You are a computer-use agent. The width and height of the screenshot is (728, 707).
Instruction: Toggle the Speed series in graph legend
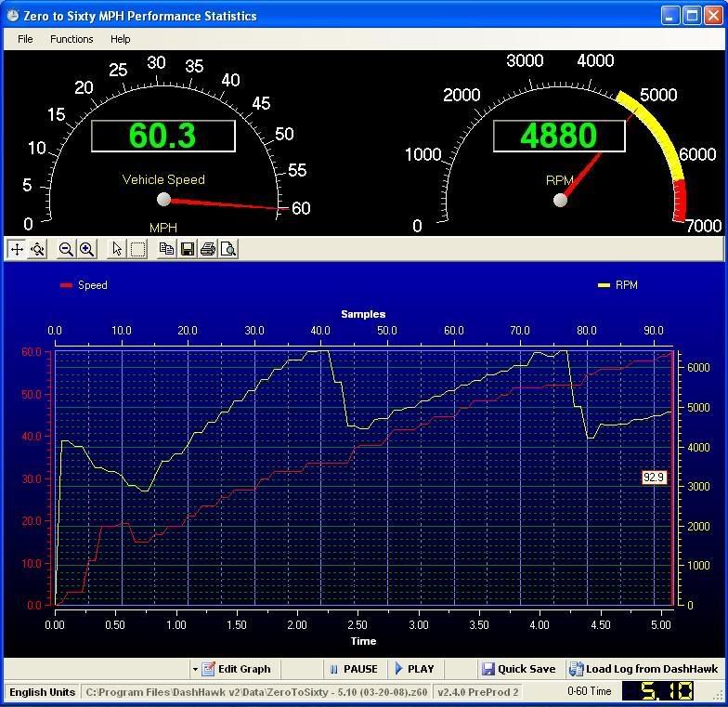84,285
